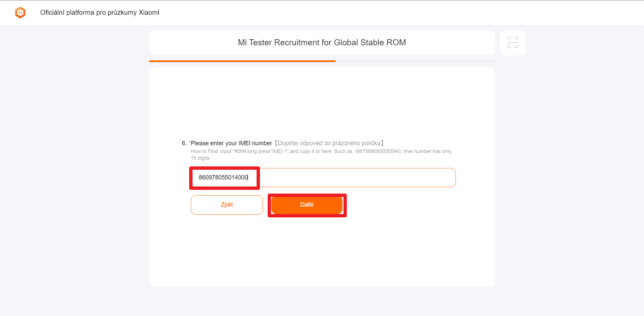Click the header text 'Oficiální platforma pro průzkumy Xiaomi'

point(100,12)
